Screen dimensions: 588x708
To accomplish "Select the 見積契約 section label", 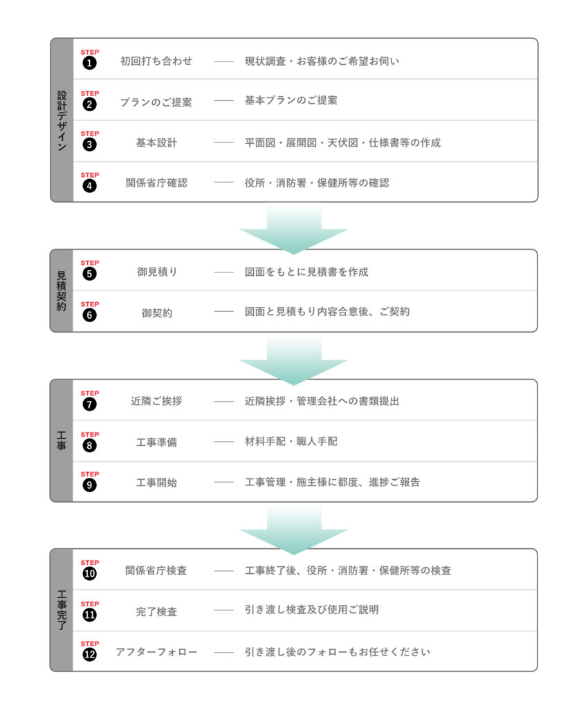I will (62, 291).
